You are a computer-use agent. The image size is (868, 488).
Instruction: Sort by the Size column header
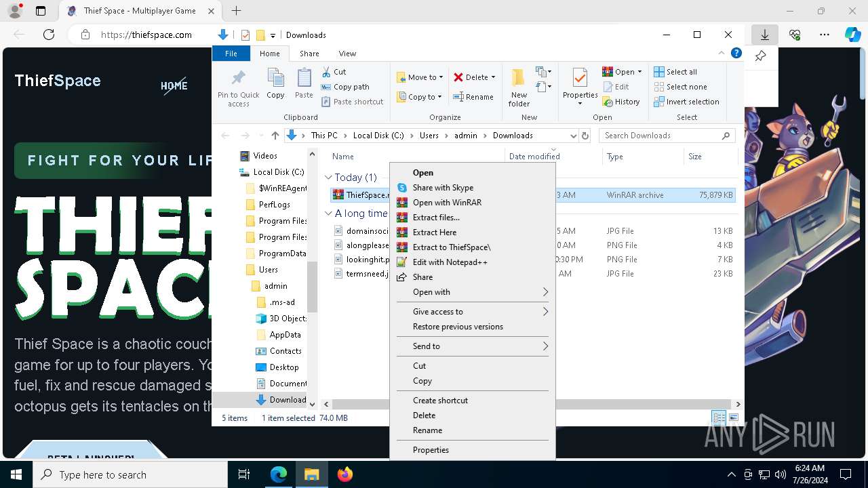pyautogui.click(x=709, y=157)
